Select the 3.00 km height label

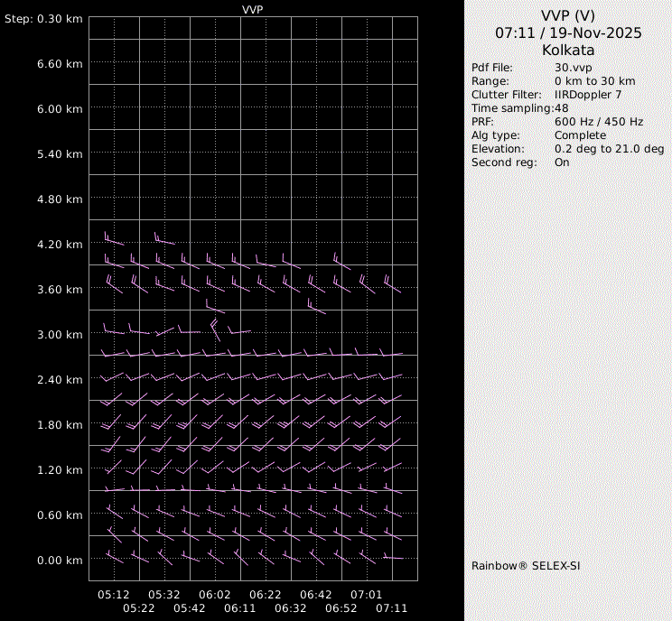[60, 335]
